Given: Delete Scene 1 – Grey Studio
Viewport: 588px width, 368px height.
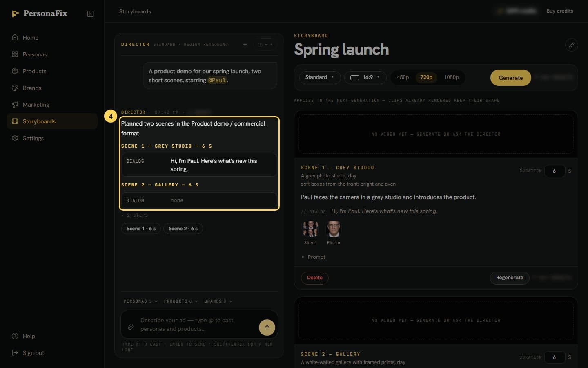Looking at the screenshot, I should [315, 278].
